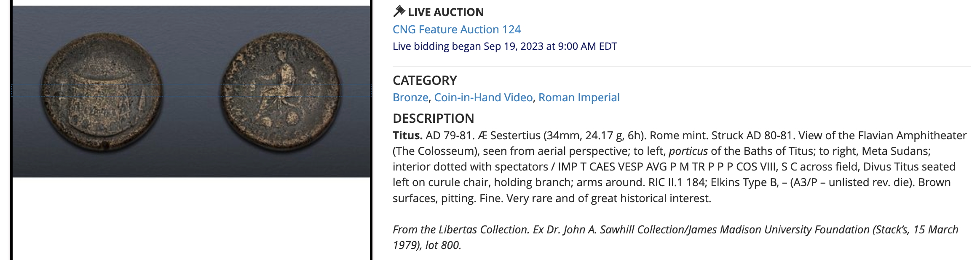Click the DESCRIPTION heading

click(x=433, y=118)
